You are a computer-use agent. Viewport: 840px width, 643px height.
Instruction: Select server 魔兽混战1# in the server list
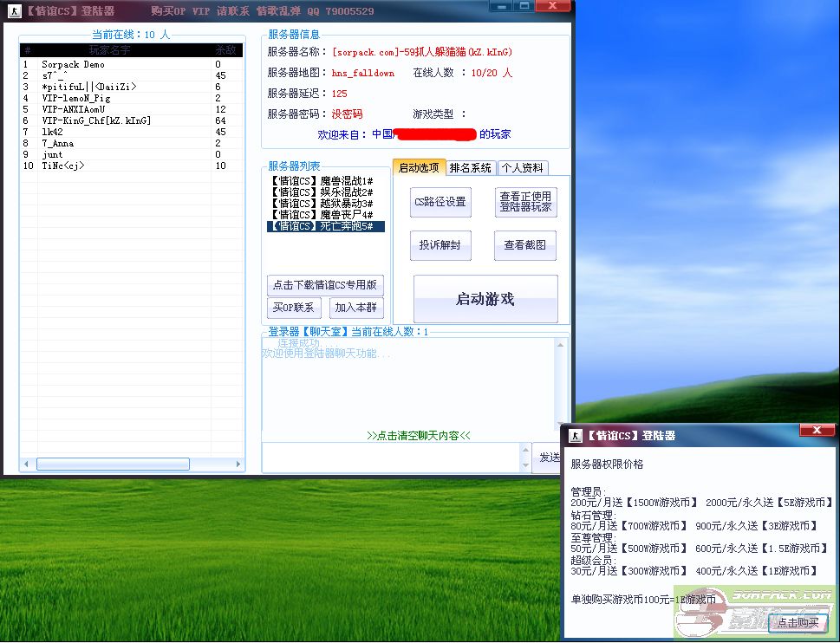[x=321, y=181]
